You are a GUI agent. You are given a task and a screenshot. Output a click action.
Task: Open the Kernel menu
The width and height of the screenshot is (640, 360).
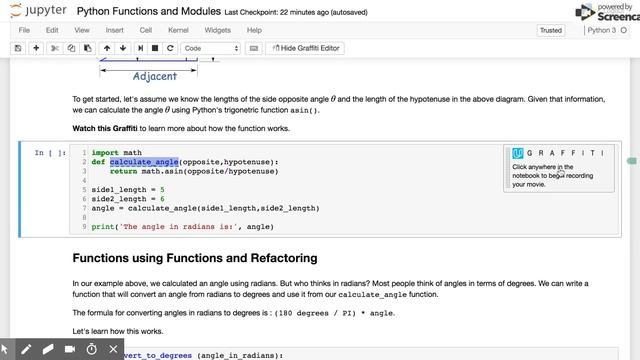178,30
